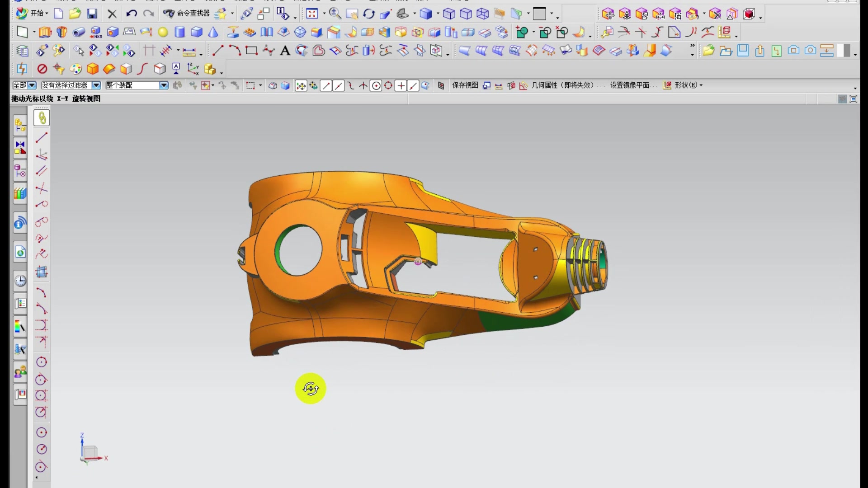868x488 pixels.
Task: Expand the rectangle selection method dropdown
Action: pos(260,85)
